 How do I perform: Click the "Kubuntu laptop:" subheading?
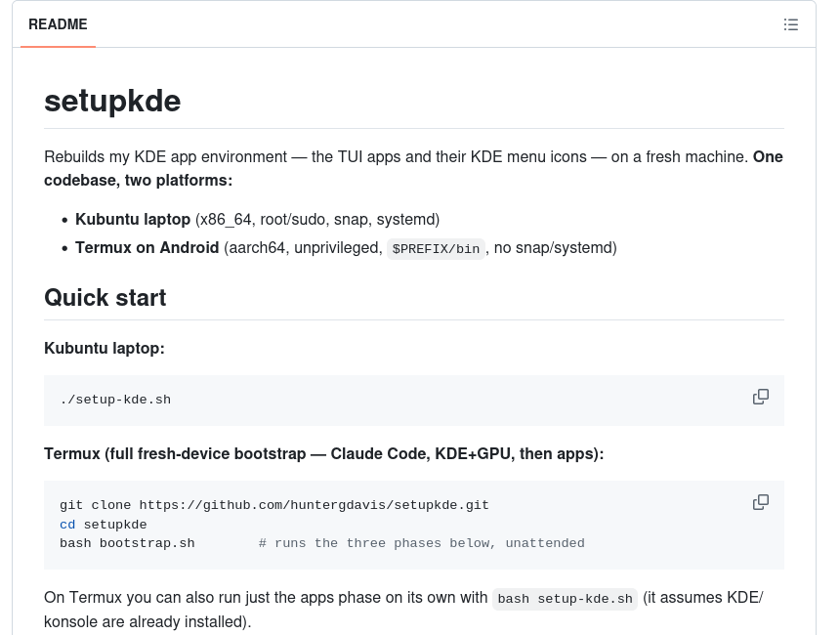click(x=105, y=349)
